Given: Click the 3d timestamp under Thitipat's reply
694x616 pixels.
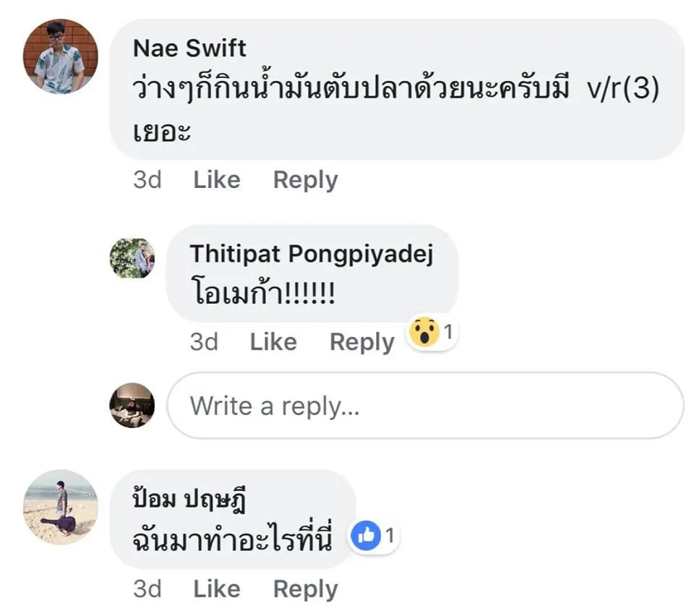Looking at the screenshot, I should coord(204,341).
